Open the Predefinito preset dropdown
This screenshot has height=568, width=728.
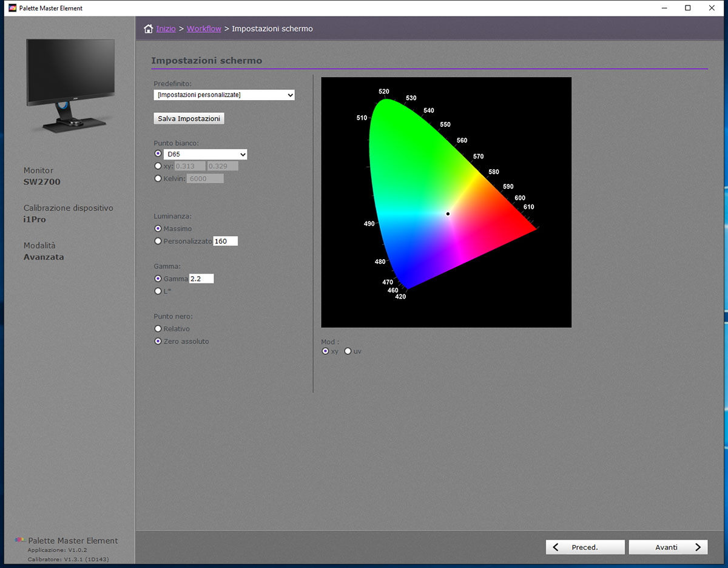point(224,95)
